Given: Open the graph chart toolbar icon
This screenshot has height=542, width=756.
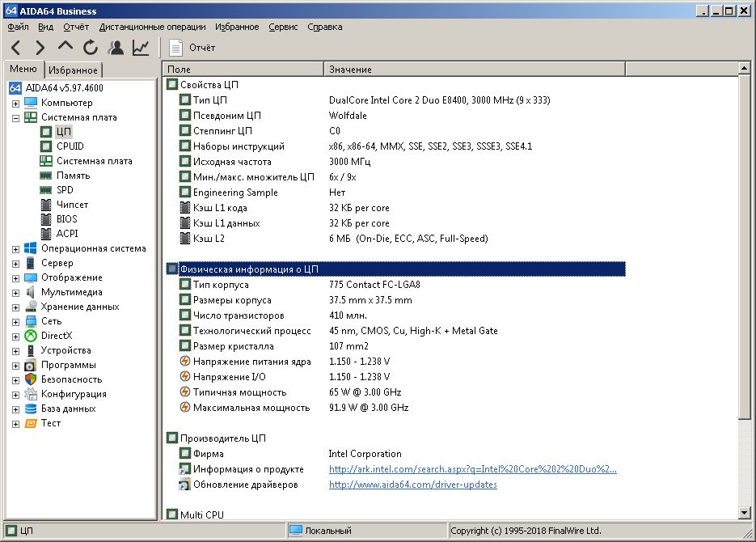Looking at the screenshot, I should pos(141,48).
